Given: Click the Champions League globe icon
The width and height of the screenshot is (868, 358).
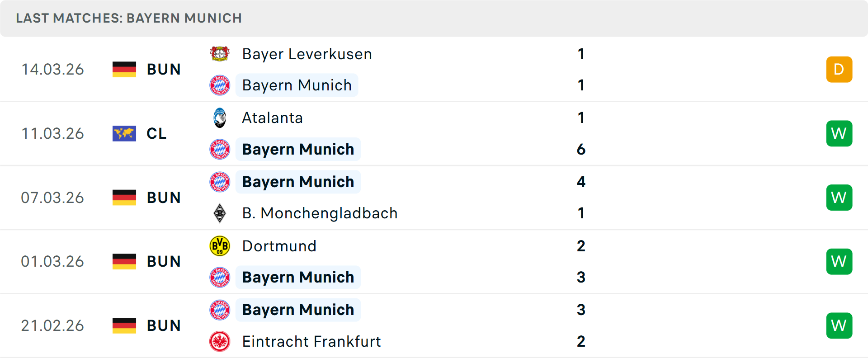Looking at the screenshot, I should pyautogui.click(x=124, y=133).
